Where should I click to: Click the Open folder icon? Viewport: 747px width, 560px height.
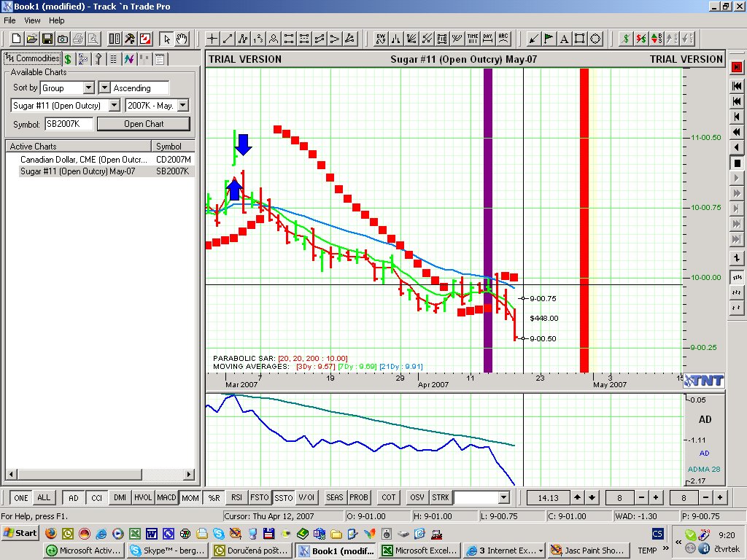(31, 39)
